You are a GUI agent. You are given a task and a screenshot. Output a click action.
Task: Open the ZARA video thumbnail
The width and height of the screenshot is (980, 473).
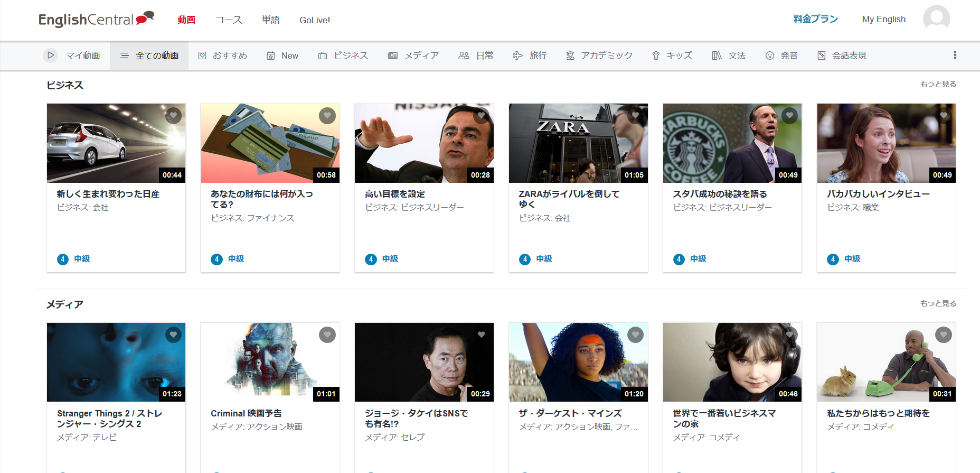(x=578, y=143)
